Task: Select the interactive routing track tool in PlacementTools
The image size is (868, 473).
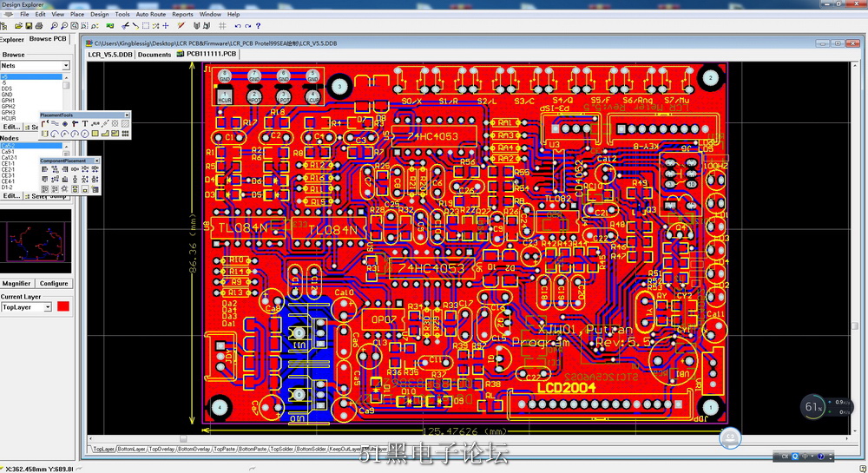Action: point(45,124)
